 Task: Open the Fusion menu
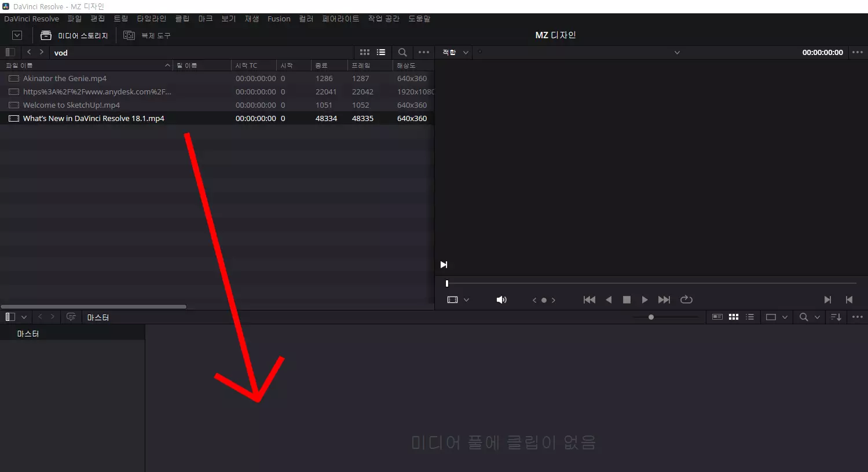(x=279, y=19)
